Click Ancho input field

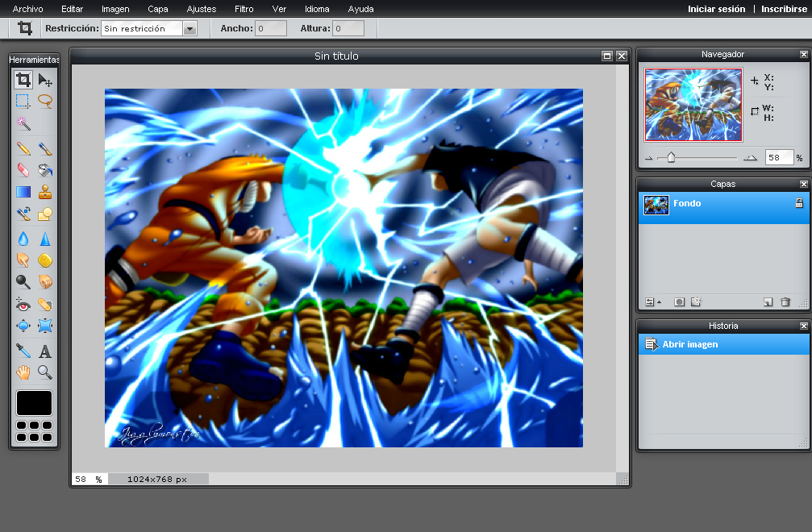click(x=271, y=28)
